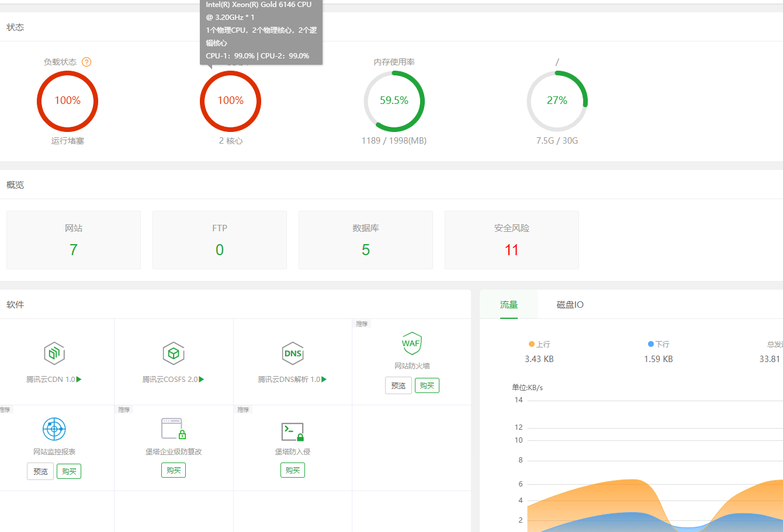Click the load status help question icon
Viewport: 783px width, 532px height.
[x=86, y=62]
